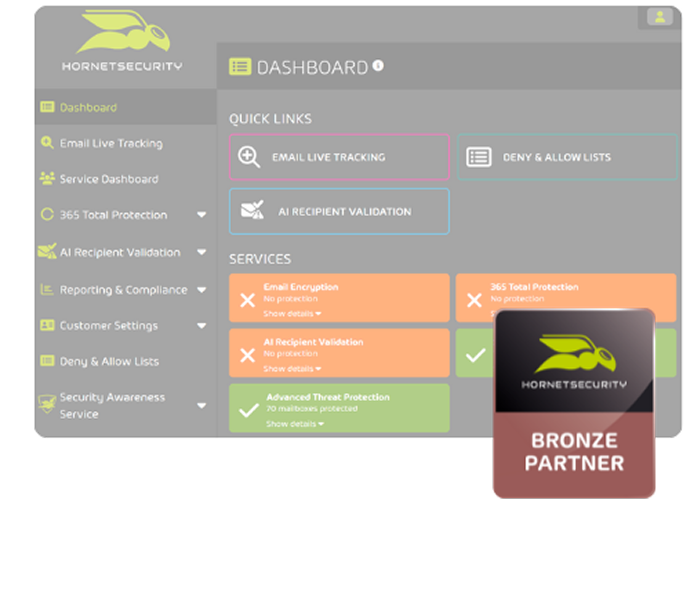
Task: Click the checkmark on the partially hidden green card
Action: 476,355
